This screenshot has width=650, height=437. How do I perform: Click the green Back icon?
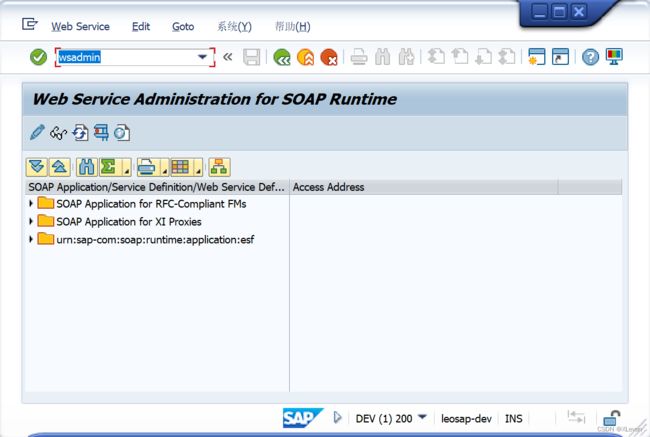pyautogui.click(x=282, y=57)
